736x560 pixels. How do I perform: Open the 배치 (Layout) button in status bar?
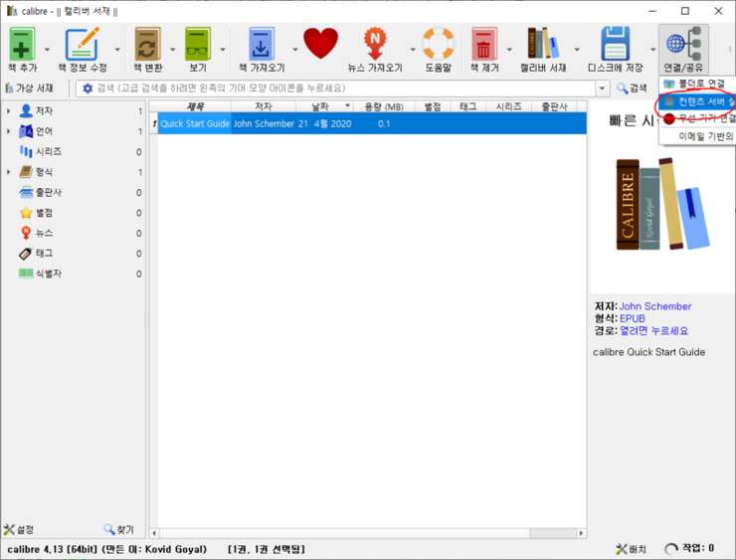[x=631, y=549]
